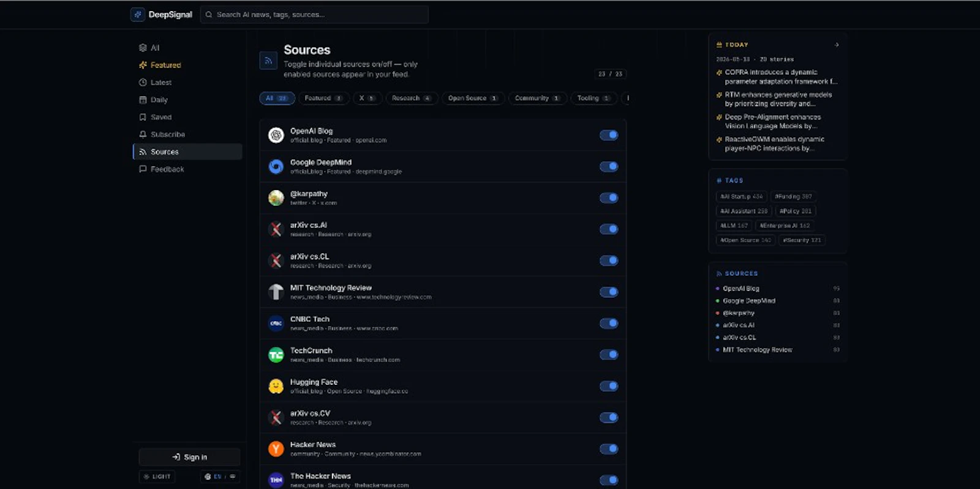Toggle the OpenAI Blog source switch
The height and width of the screenshot is (489, 980).
pyautogui.click(x=609, y=135)
